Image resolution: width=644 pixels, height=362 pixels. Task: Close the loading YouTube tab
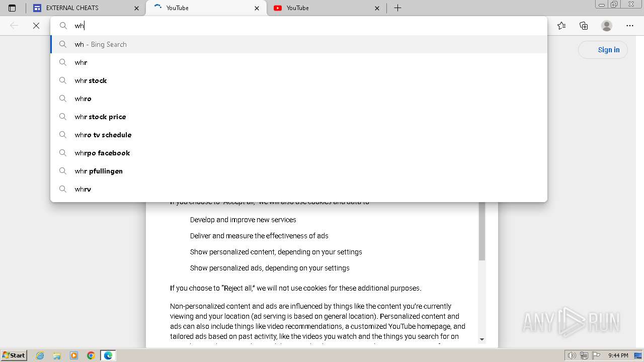257,8
